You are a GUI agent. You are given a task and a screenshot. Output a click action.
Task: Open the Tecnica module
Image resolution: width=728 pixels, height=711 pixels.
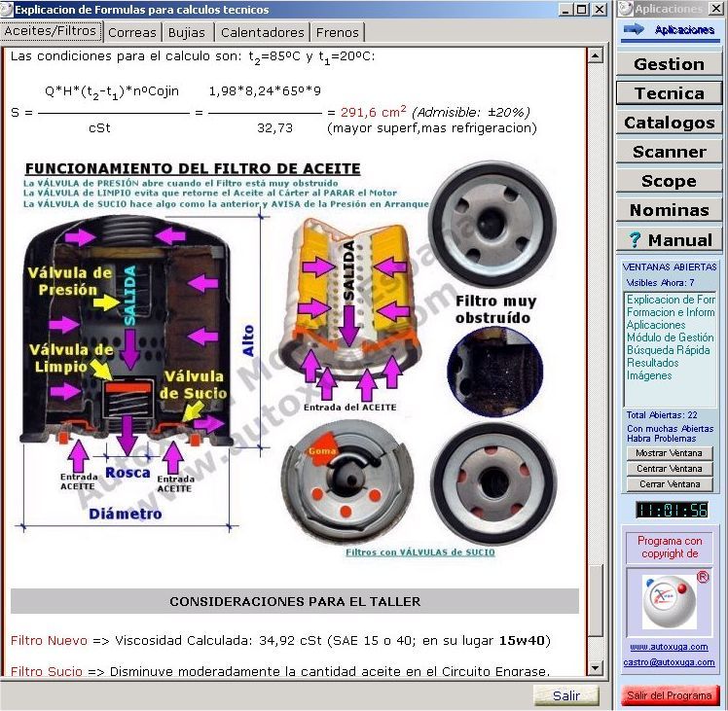tap(669, 93)
